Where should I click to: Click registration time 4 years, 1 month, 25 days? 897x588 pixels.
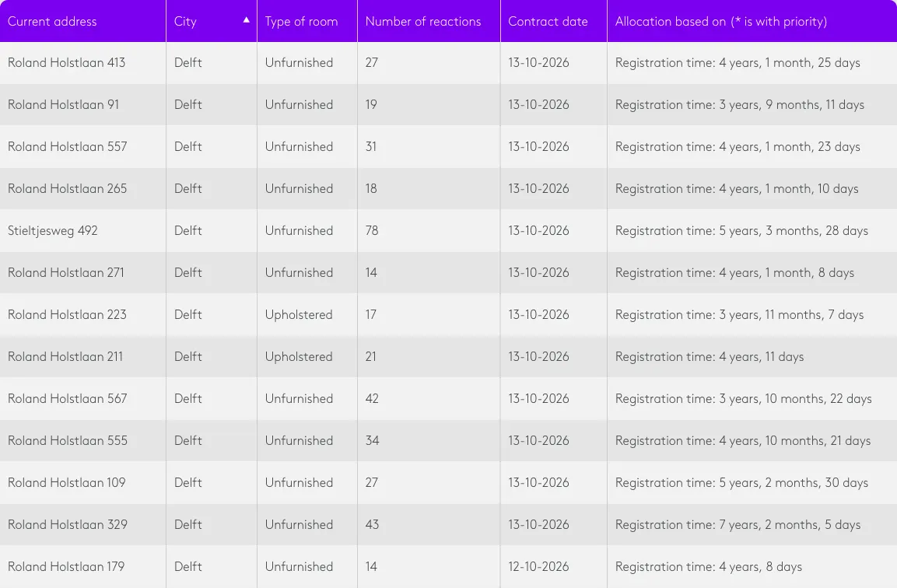[x=738, y=62]
